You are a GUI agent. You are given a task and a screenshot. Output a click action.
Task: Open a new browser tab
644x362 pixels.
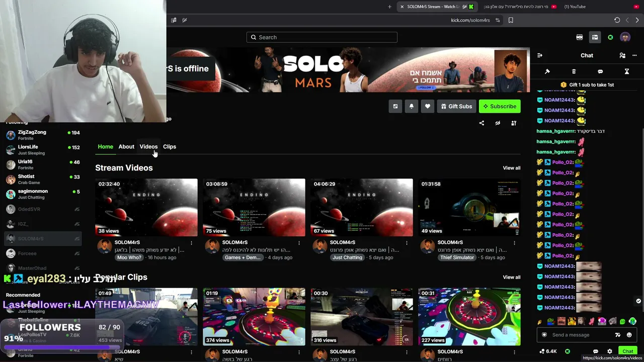click(x=389, y=7)
